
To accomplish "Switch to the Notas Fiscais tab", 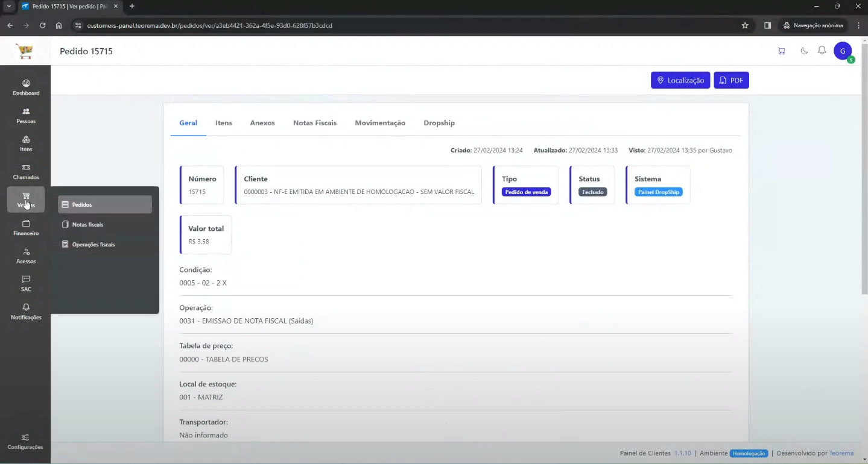I will point(315,123).
